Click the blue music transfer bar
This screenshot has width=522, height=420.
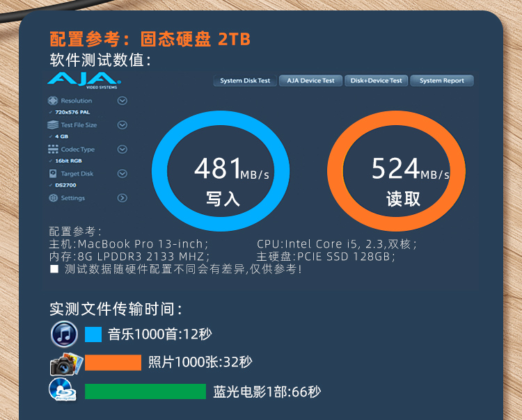click(93, 334)
